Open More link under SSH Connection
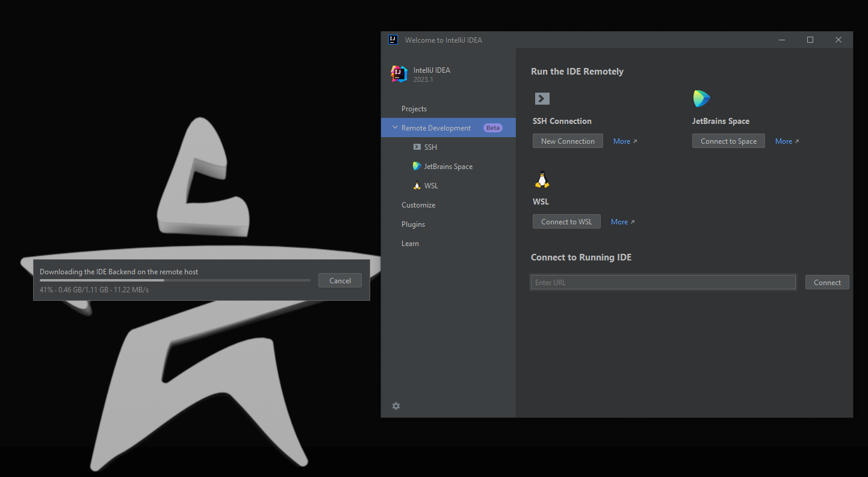This screenshot has width=868, height=477. coord(625,141)
